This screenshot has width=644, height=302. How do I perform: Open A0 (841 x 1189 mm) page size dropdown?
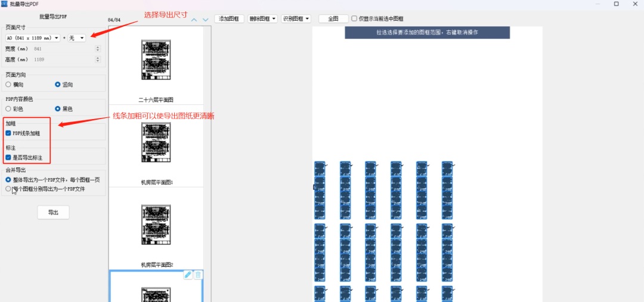coord(33,38)
